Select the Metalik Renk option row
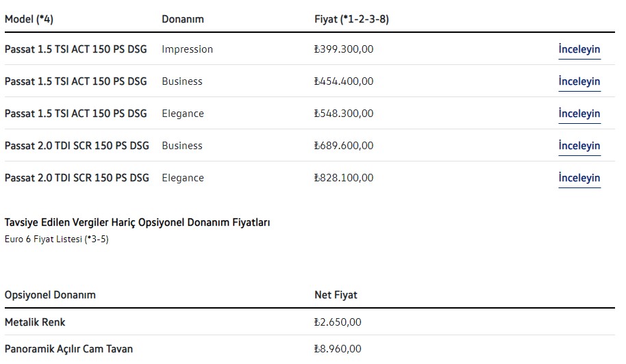This screenshot has width=626, height=364. [35, 322]
